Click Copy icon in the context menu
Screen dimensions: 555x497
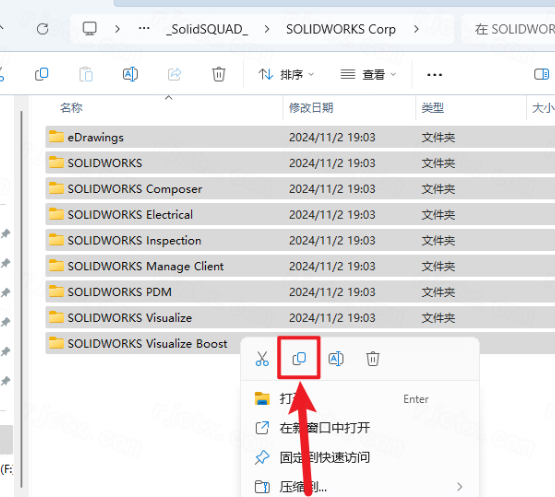pyautogui.click(x=299, y=359)
